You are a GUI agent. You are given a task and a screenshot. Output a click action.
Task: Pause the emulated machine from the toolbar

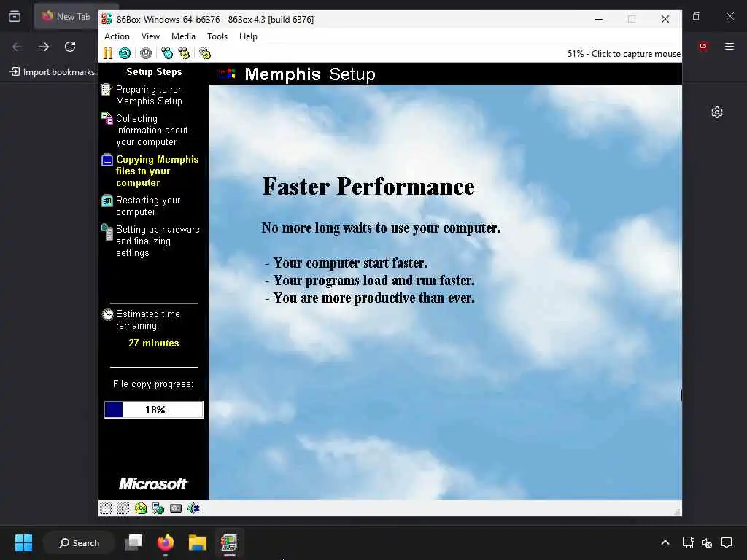pyautogui.click(x=108, y=53)
